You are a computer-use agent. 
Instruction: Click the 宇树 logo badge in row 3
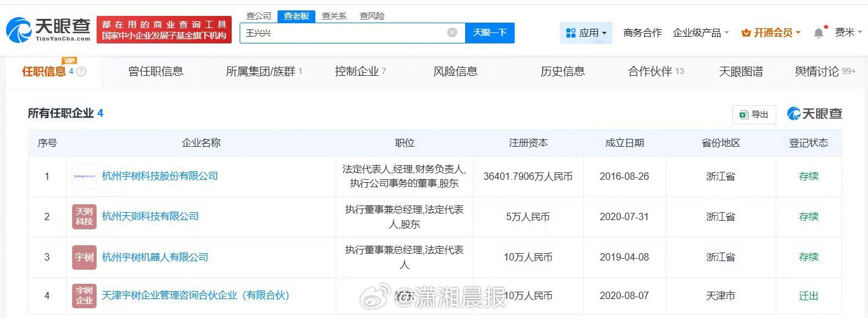click(x=84, y=257)
